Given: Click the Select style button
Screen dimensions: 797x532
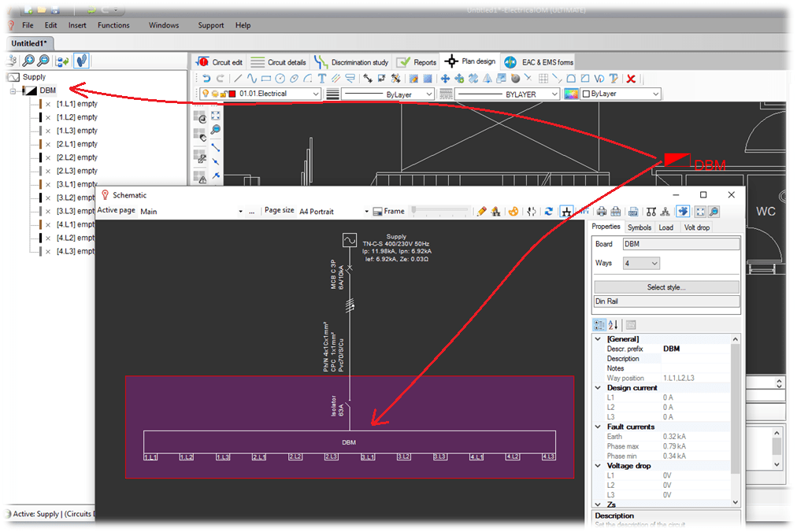Looking at the screenshot, I should [665, 286].
